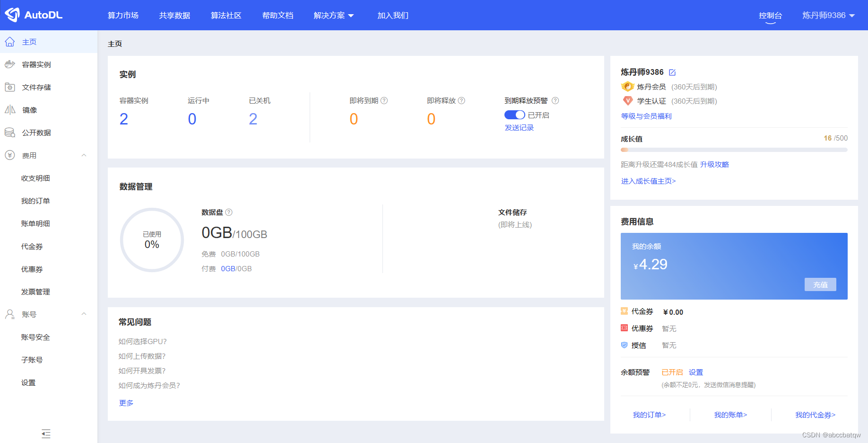The width and height of the screenshot is (868, 443).
Task: Expand the 解决方案 dropdown menu
Action: coord(334,15)
